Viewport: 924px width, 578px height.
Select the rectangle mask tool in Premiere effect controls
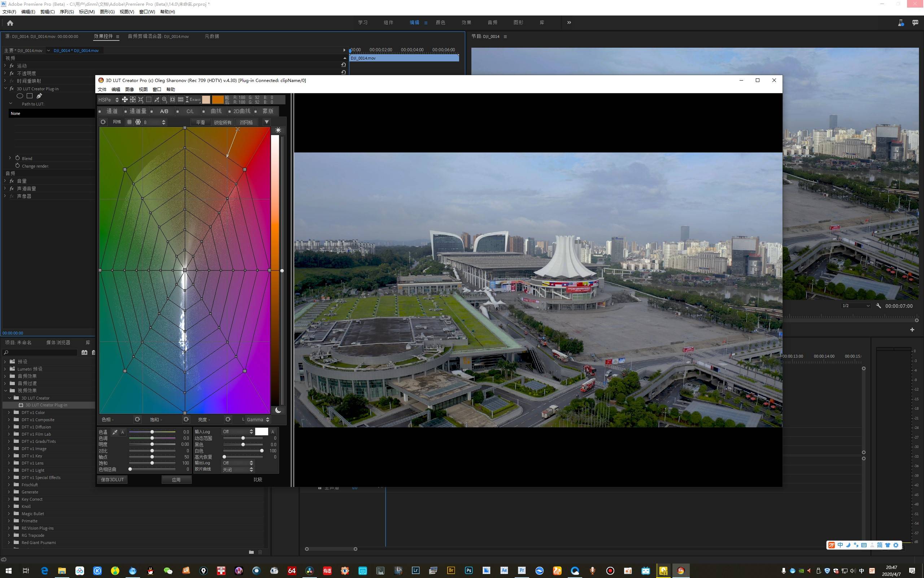[x=29, y=96]
